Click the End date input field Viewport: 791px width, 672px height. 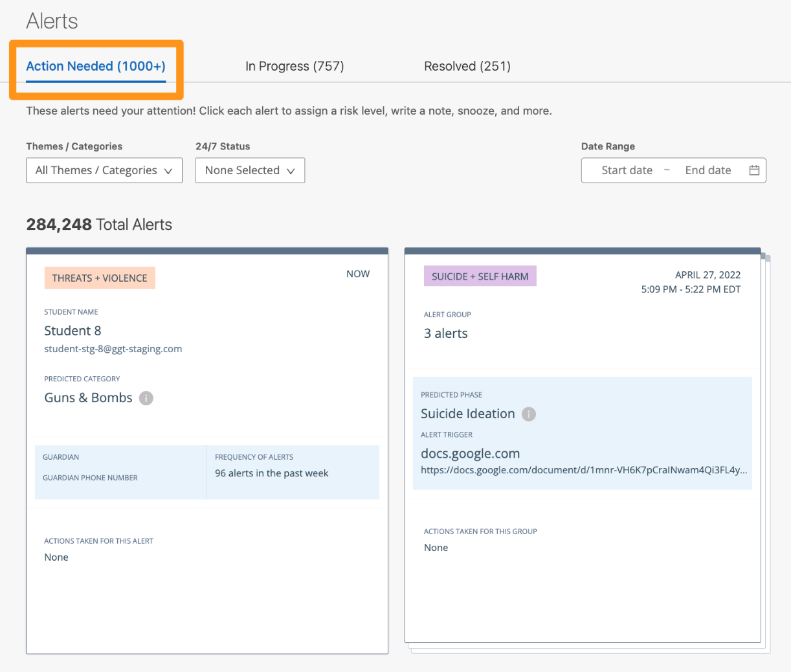(707, 170)
